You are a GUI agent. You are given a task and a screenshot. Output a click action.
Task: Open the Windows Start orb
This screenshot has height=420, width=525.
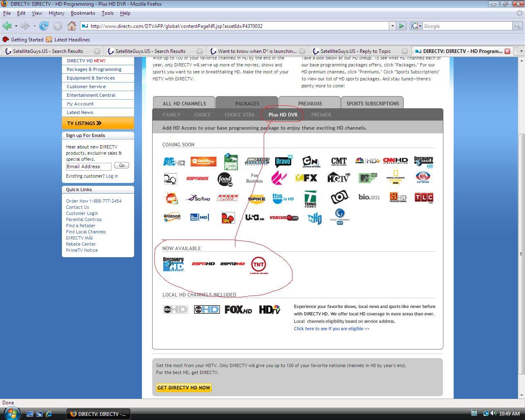tap(11, 413)
